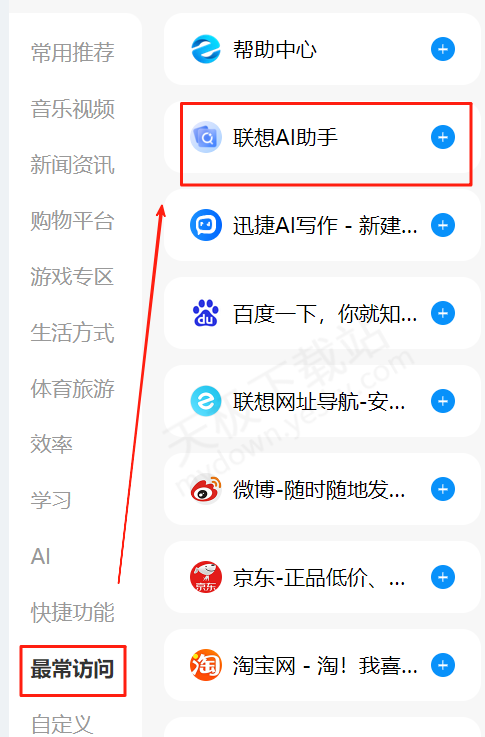Click the plus icon for 京东
Image resolution: width=485 pixels, height=737 pixels.
point(443,577)
